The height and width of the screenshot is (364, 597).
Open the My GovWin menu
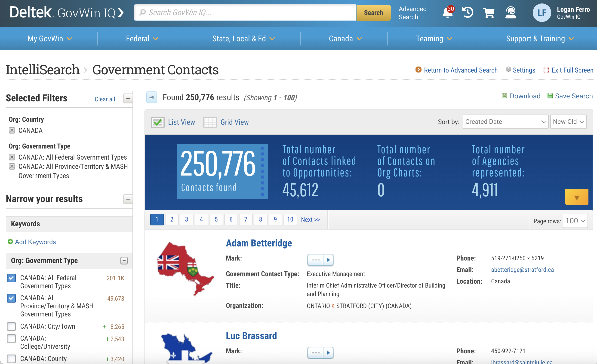(50, 39)
